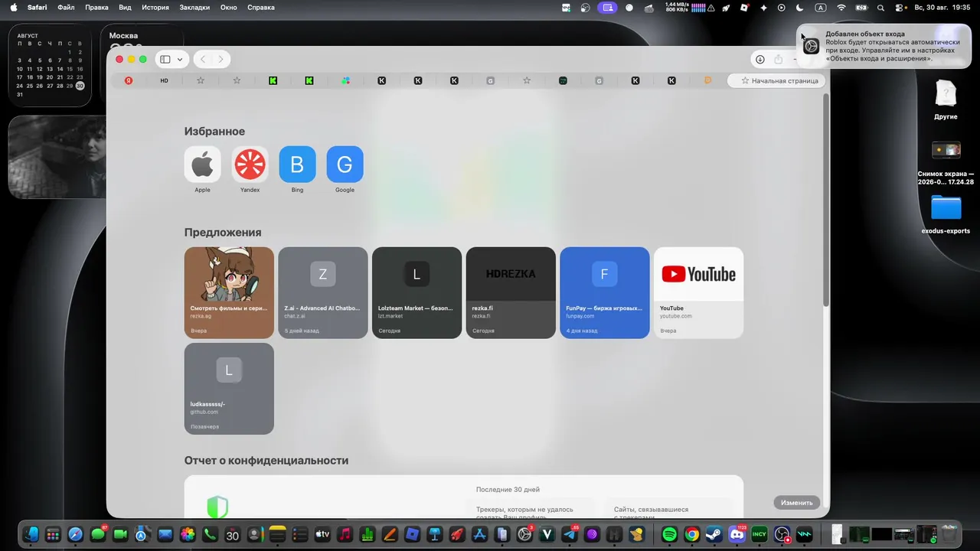Open Apple TV from the Dock
This screenshot has width=980, height=551.
pos(322,534)
